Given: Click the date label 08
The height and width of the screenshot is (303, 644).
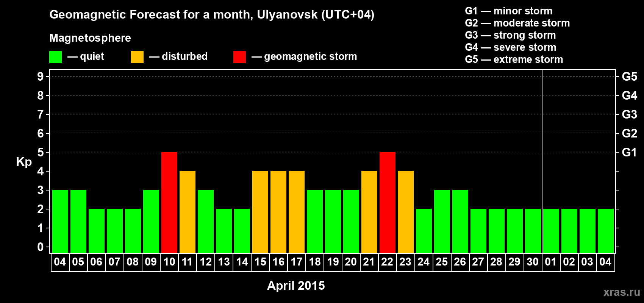Looking at the screenshot, I should [133, 262].
